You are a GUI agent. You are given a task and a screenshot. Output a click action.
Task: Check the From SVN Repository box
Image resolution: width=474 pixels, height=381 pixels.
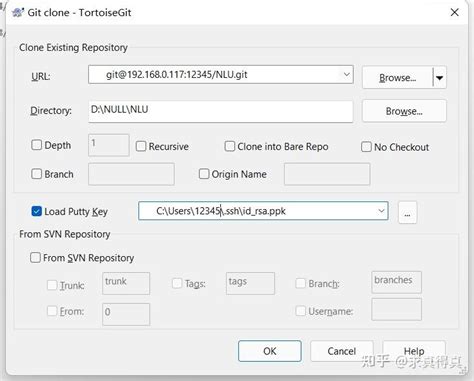pos(35,258)
